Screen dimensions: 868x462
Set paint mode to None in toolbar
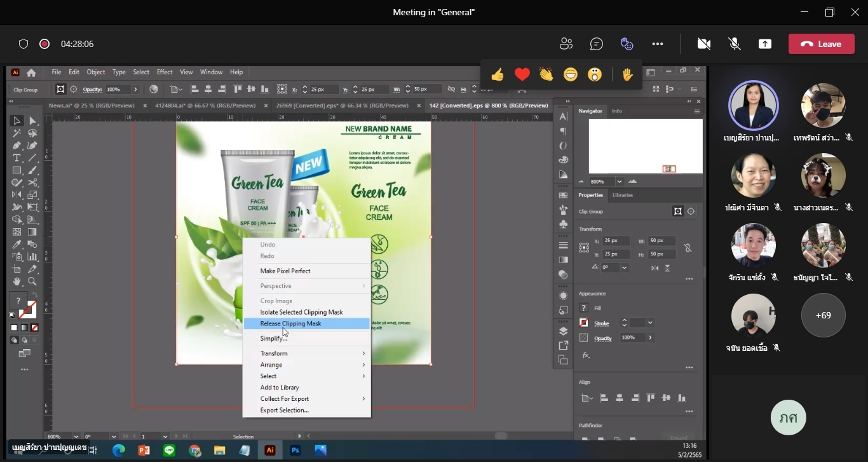35,328
